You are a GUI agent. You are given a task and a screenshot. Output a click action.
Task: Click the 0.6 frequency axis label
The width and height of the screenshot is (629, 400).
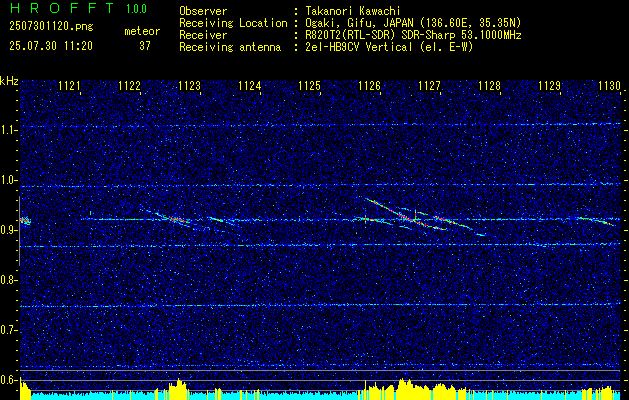pos(9,380)
